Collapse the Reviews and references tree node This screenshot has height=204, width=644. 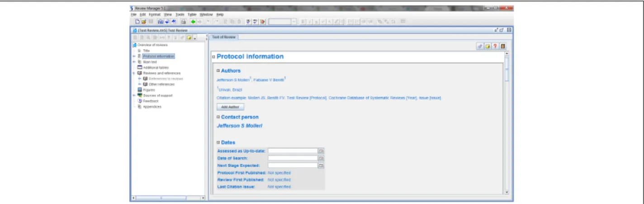(134, 73)
